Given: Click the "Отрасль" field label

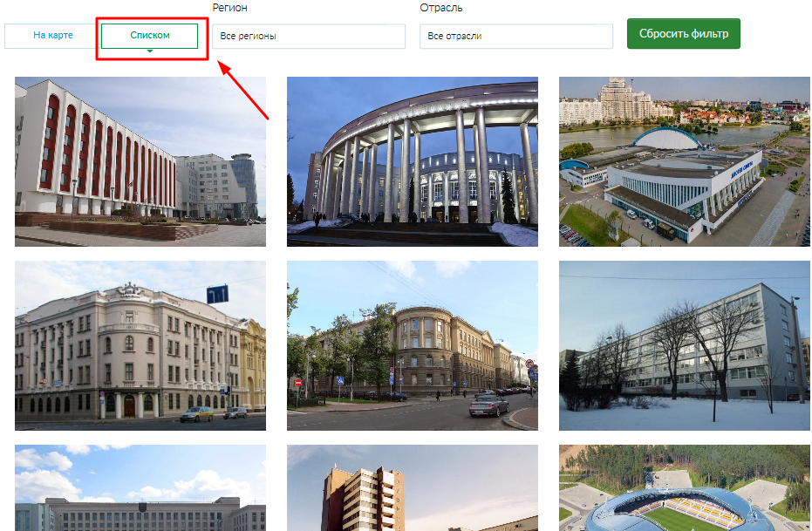Looking at the screenshot, I should pos(440,8).
